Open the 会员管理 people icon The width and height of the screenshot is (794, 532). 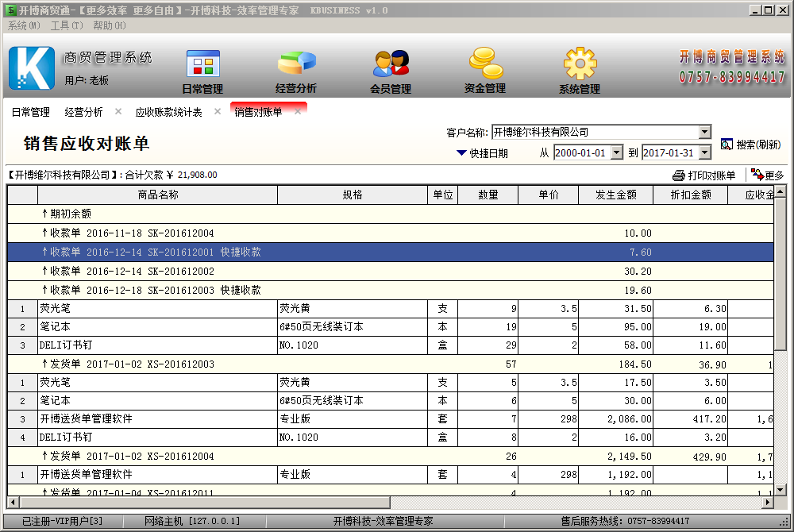click(x=391, y=64)
